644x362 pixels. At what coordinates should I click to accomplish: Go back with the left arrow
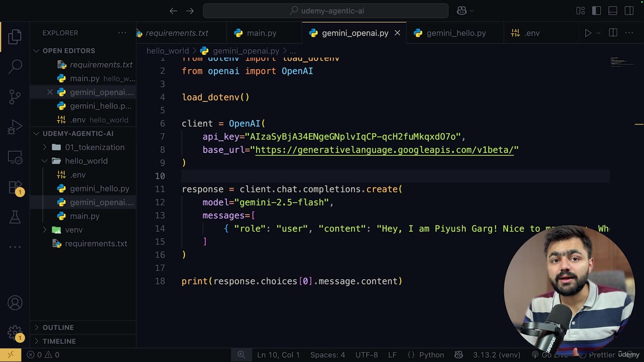[x=173, y=11]
